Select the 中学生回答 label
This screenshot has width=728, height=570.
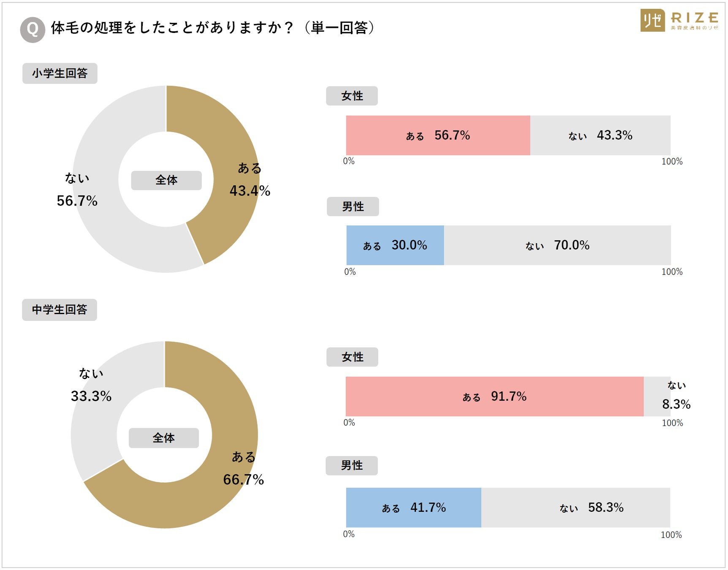(60, 310)
